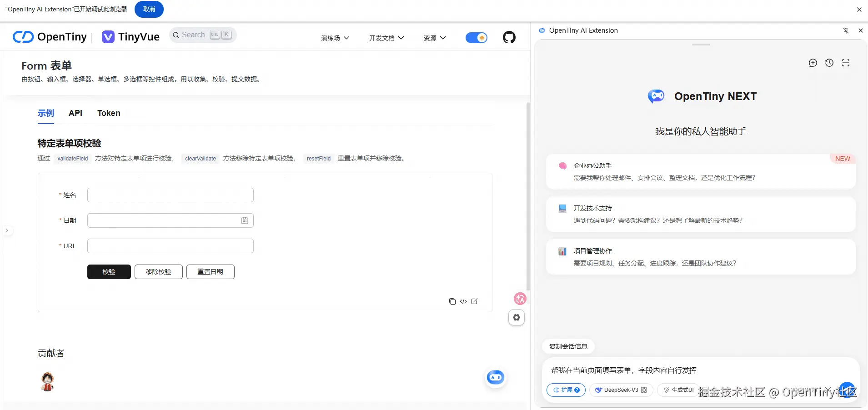The width and height of the screenshot is (868, 410).
Task: Open the demo in playground edit icon
Action: click(474, 301)
